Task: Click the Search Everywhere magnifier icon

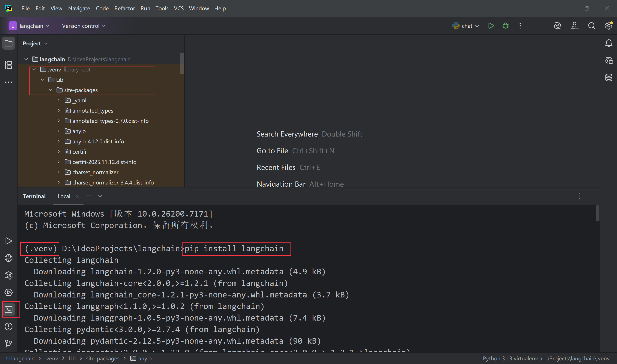Action: coord(592,26)
